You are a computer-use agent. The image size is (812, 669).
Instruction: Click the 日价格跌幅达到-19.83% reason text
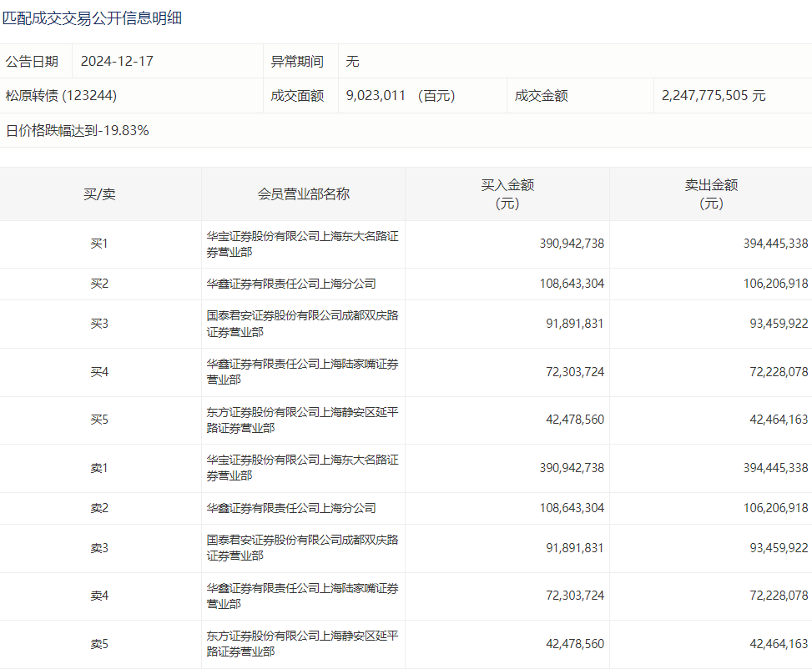78,130
